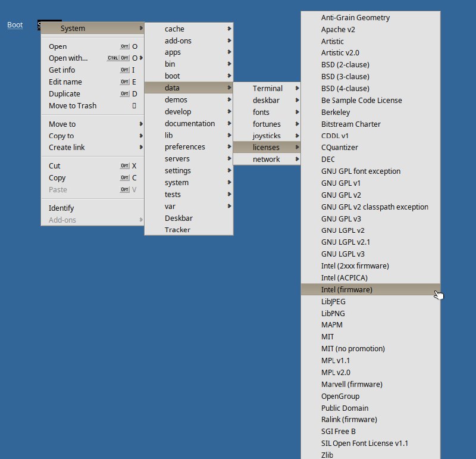Select Tracker in the System folder list
This screenshot has width=476, height=459.
(177, 230)
